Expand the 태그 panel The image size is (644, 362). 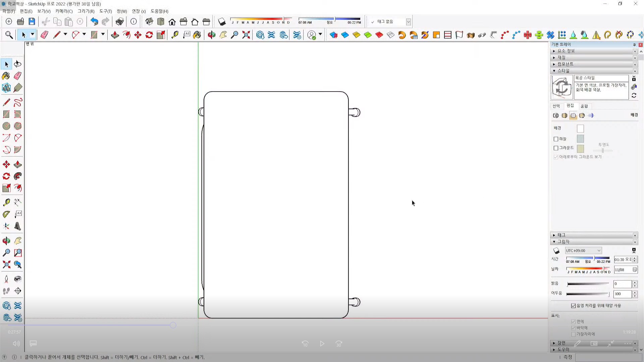point(561,235)
